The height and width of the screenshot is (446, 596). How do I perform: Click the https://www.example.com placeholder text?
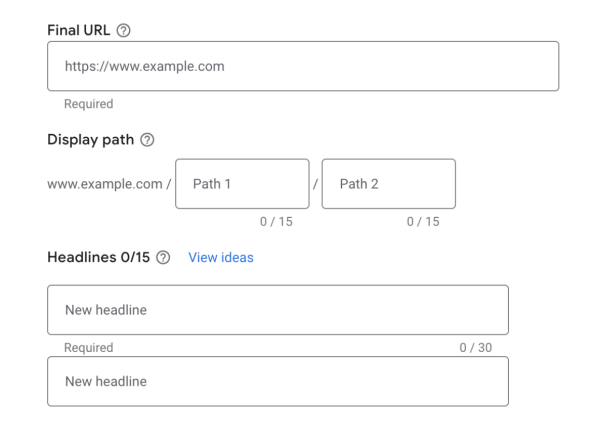tap(144, 67)
